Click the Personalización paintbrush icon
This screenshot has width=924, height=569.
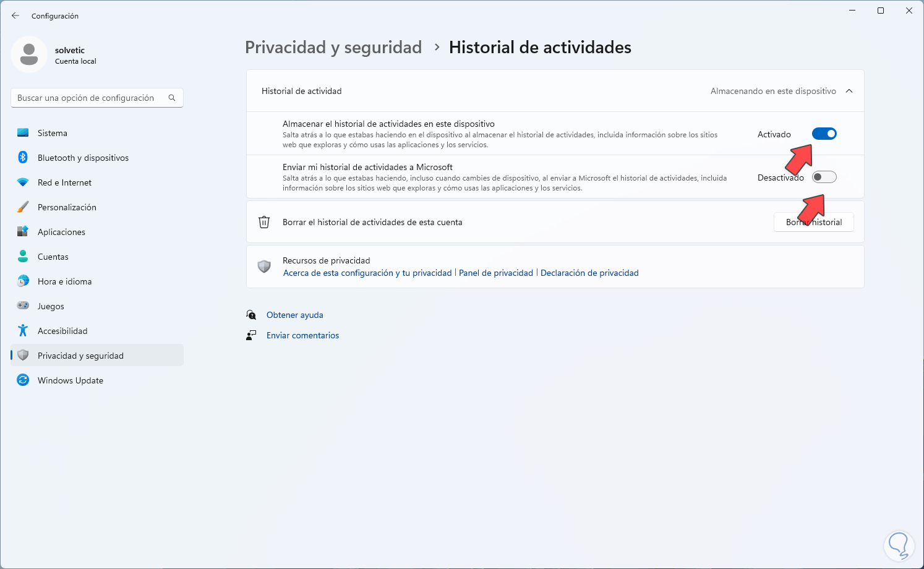click(x=23, y=207)
